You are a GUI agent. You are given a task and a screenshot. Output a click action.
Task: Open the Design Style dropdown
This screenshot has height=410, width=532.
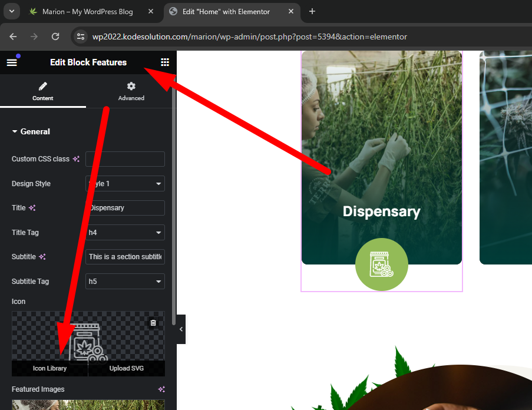125,183
